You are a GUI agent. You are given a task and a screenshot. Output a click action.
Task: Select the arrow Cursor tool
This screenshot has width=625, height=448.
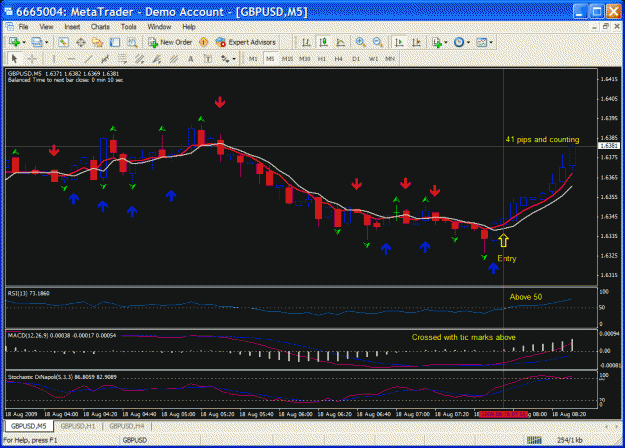(15, 59)
